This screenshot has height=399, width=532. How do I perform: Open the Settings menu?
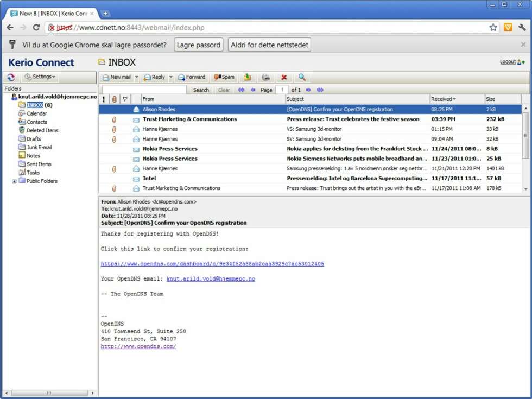point(40,77)
